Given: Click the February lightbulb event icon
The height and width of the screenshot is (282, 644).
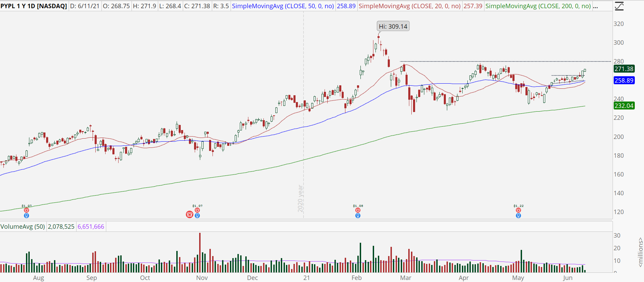Looking at the screenshot, I should click(358, 216).
